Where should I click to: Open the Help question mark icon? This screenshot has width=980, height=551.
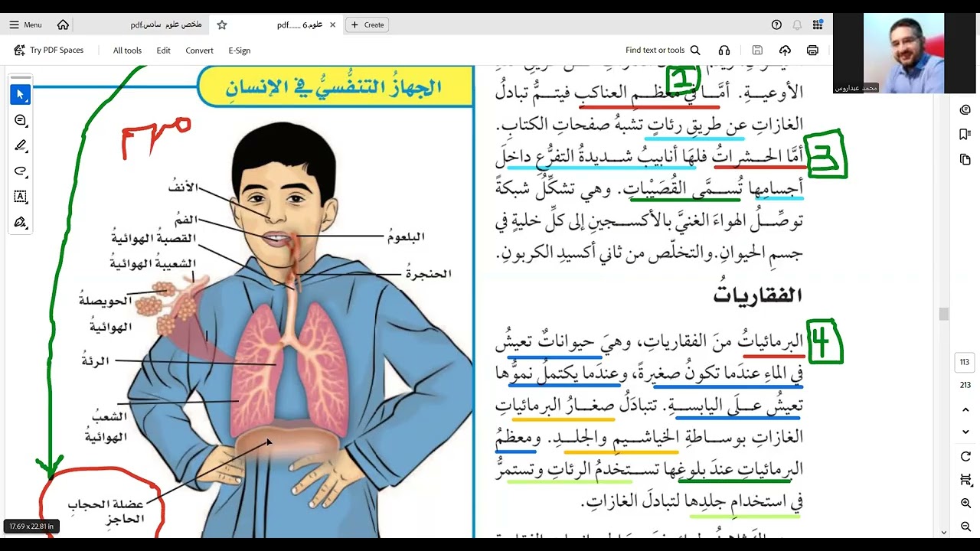point(776,24)
